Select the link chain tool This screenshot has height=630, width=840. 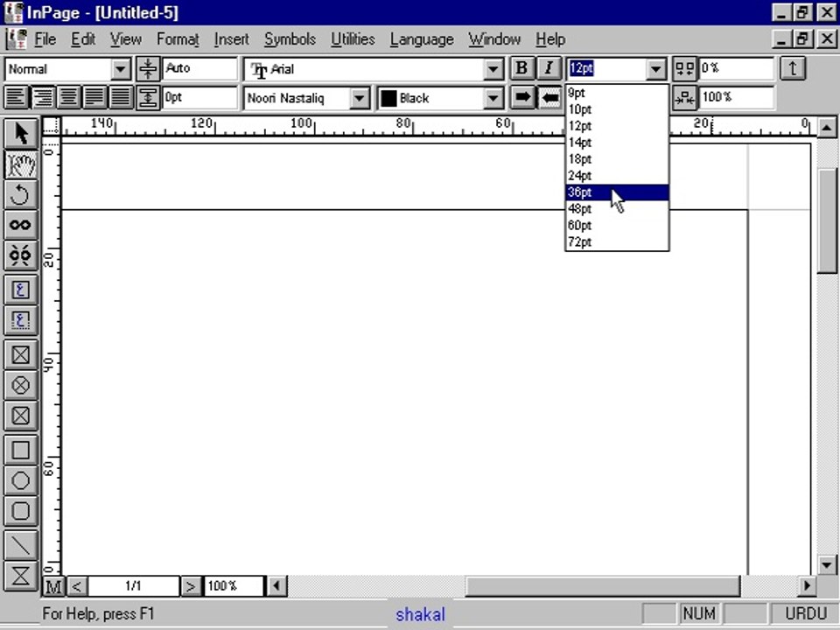[x=20, y=225]
